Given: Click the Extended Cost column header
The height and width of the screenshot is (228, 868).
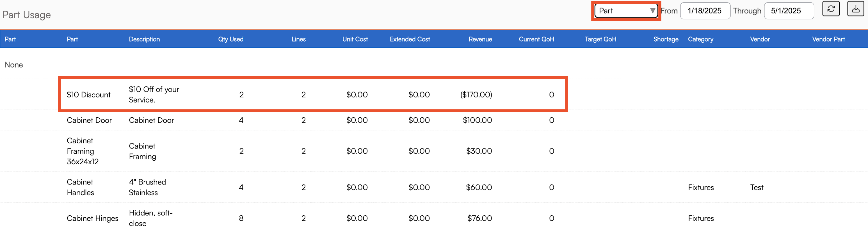Looking at the screenshot, I should [x=409, y=39].
